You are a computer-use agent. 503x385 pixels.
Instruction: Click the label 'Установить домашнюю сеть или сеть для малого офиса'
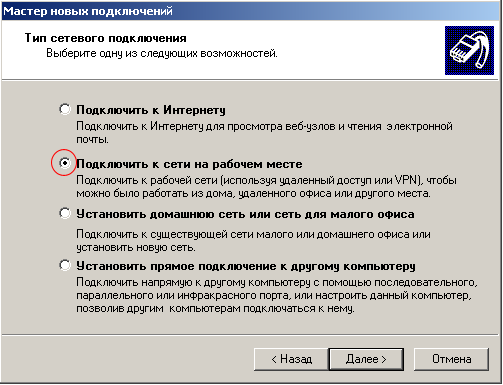click(245, 214)
